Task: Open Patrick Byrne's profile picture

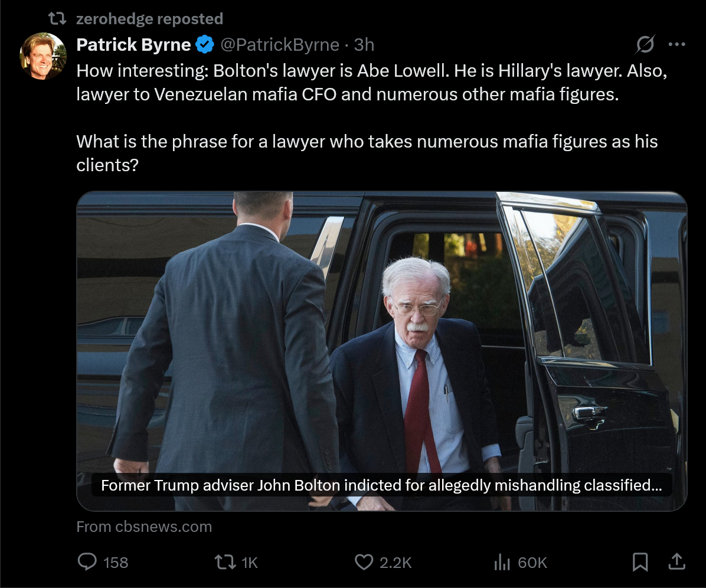Action: pyautogui.click(x=43, y=55)
